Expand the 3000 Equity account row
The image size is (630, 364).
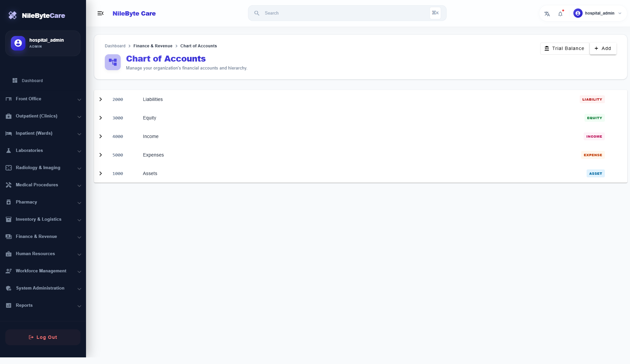pyautogui.click(x=101, y=118)
